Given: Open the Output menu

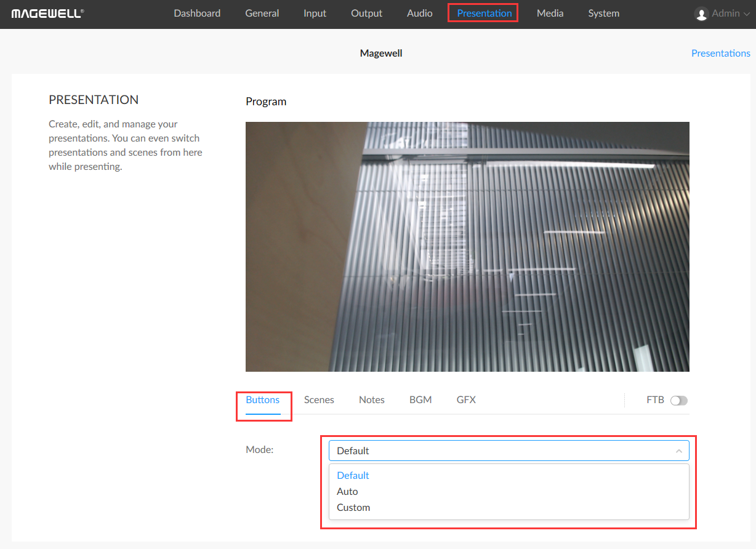Looking at the screenshot, I should 366,13.
